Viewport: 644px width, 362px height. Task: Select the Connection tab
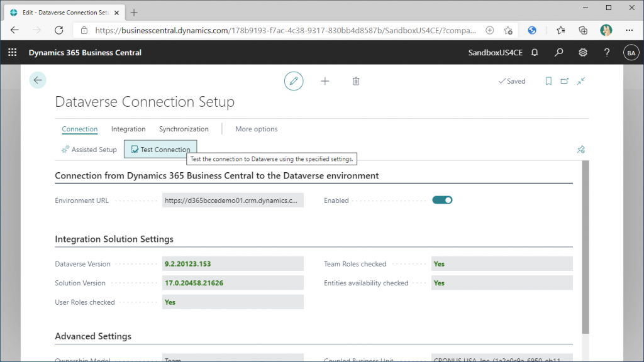[80, 129]
